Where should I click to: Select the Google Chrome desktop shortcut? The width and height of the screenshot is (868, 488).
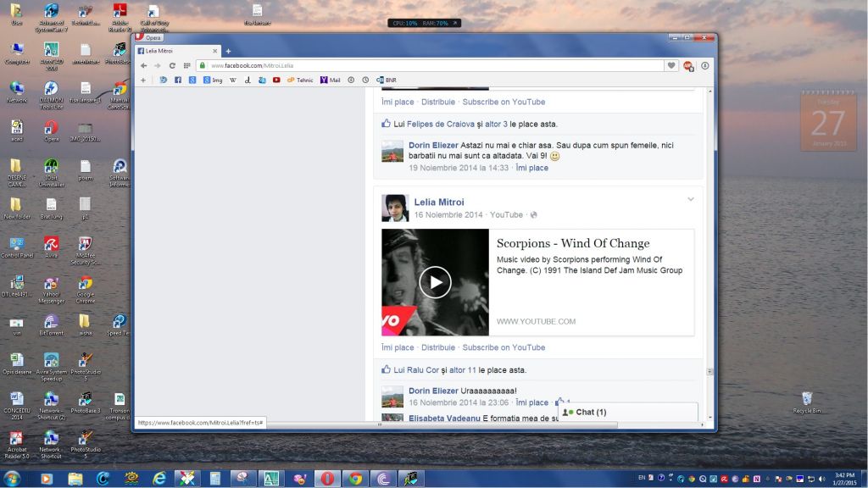[x=86, y=290]
